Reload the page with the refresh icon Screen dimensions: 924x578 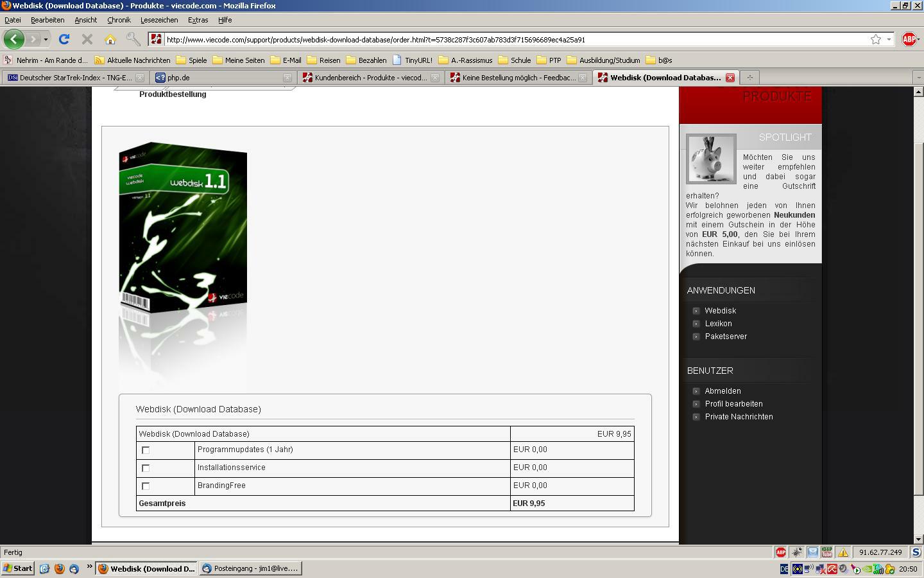click(x=64, y=39)
